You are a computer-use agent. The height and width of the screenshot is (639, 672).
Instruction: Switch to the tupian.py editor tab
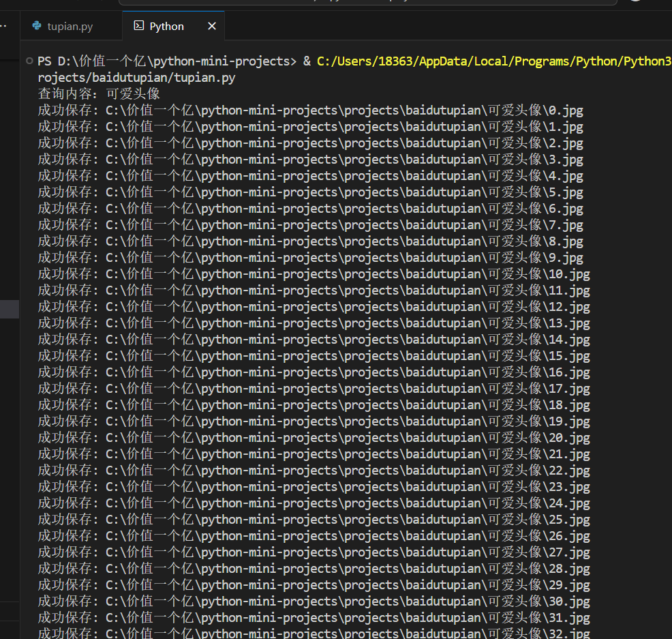(70, 26)
